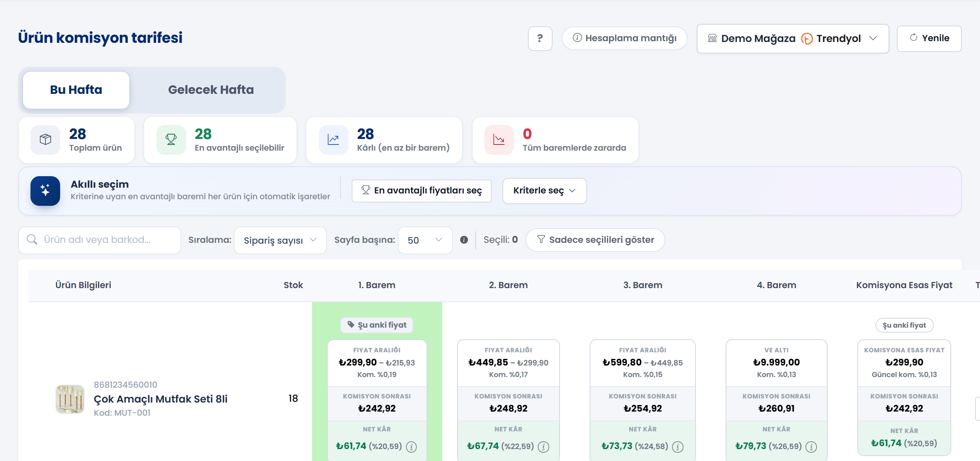
Task: Click the Toplam ürün box icon
Action: click(45, 140)
